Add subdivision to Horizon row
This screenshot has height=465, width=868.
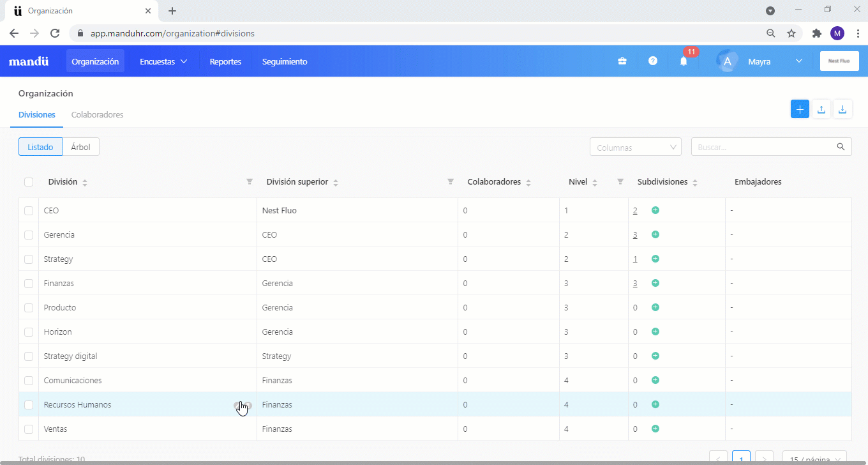(655, 332)
